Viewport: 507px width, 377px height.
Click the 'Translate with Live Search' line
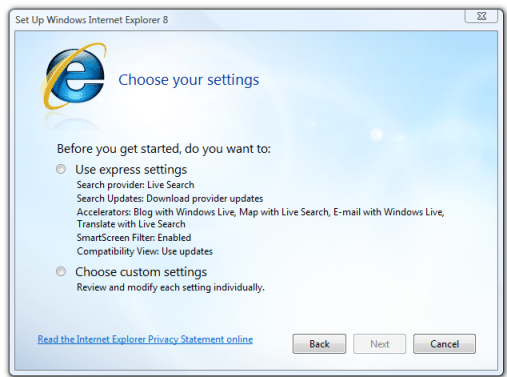(x=131, y=224)
